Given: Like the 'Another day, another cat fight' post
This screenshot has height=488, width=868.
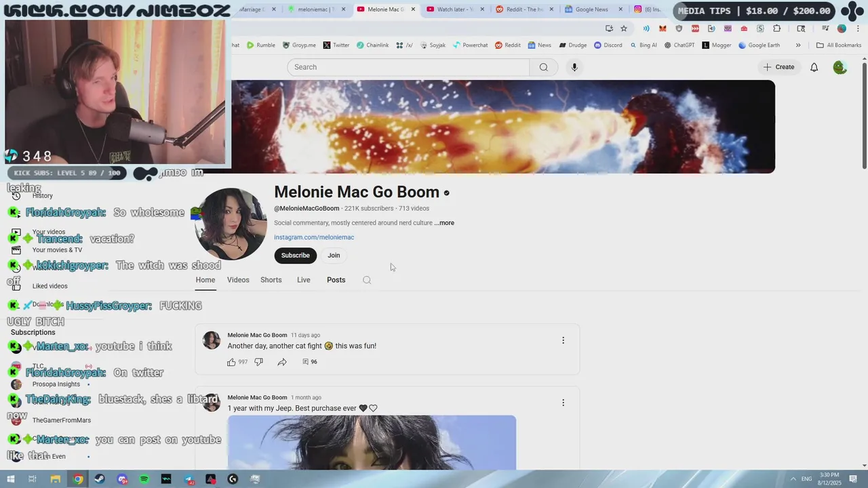Looking at the screenshot, I should [231, 362].
